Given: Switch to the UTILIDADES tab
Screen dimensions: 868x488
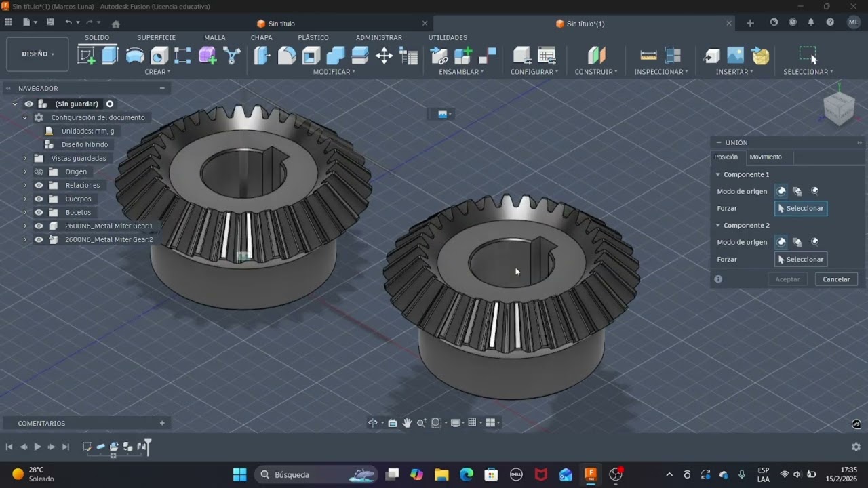Looking at the screenshot, I should click(x=448, y=38).
